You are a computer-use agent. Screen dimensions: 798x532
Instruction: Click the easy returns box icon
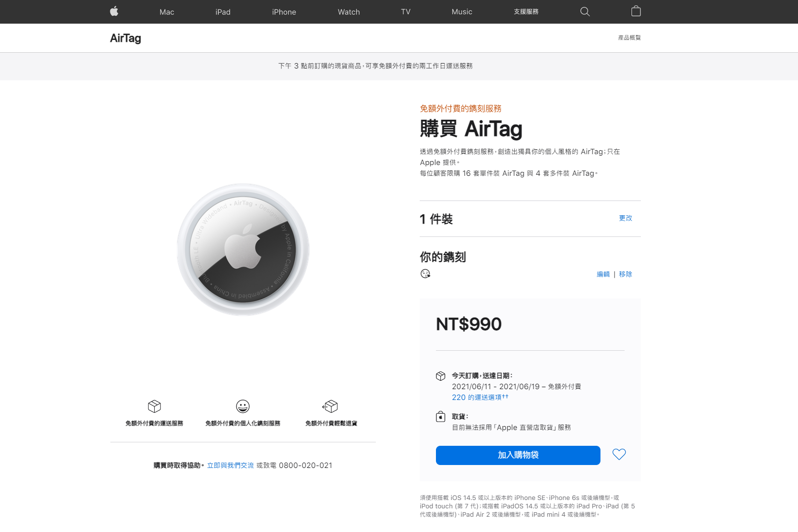coord(331,406)
